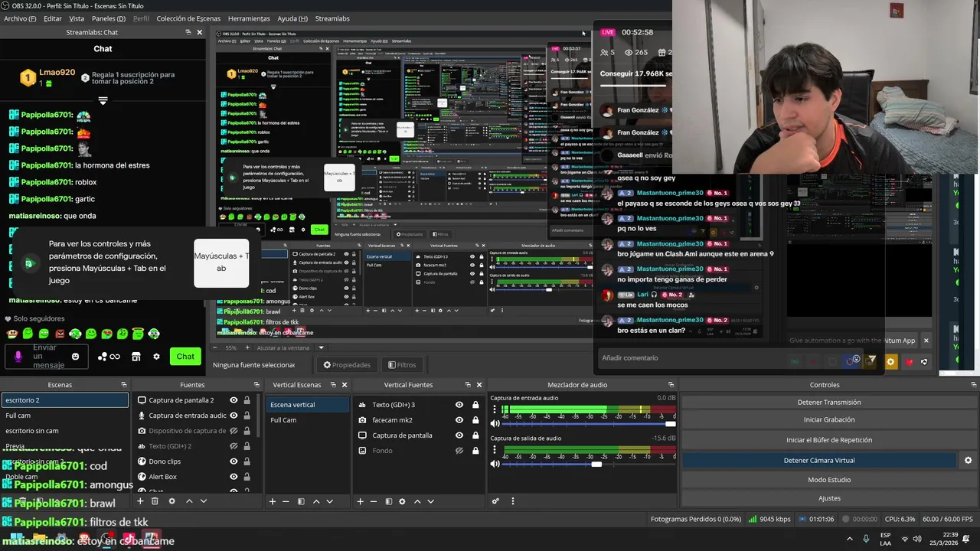Hide the facecam mk2 source

(459, 420)
